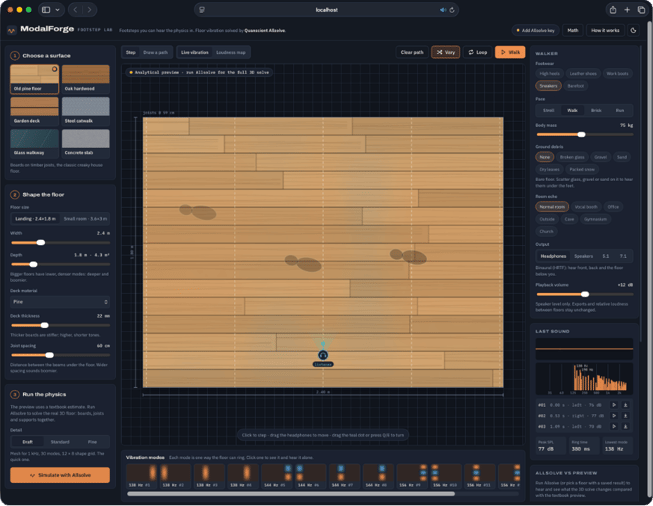653x506 pixels.
Task: Set output to Speakers
Action: (x=583, y=256)
